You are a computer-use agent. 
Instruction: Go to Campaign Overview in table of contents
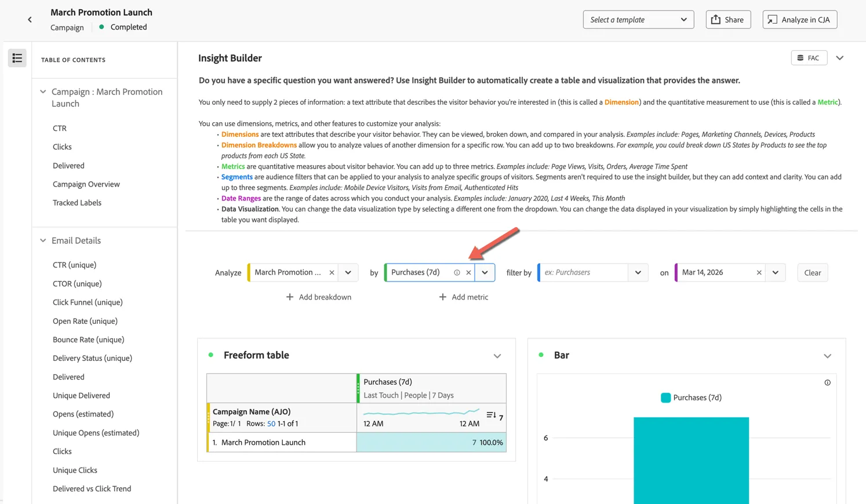click(86, 184)
